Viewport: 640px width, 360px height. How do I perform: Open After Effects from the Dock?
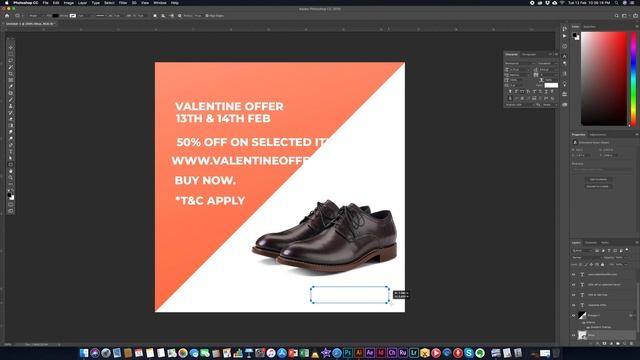click(x=370, y=353)
